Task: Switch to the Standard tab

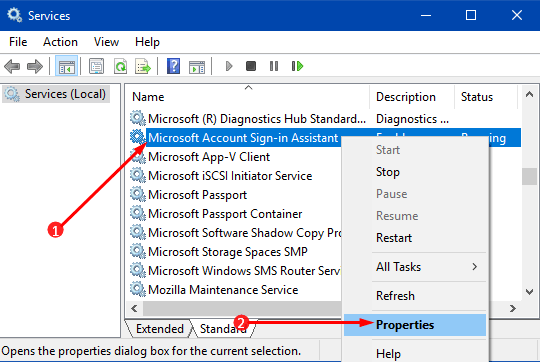Action: click(223, 329)
